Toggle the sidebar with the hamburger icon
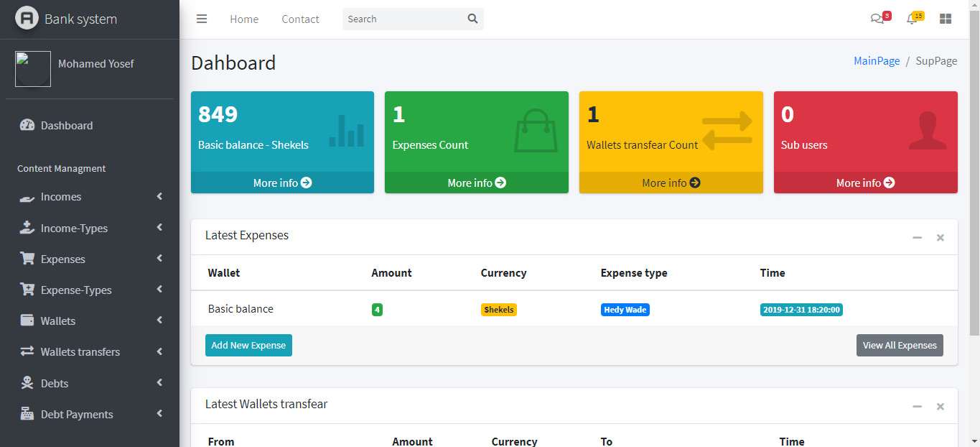 pos(202,19)
